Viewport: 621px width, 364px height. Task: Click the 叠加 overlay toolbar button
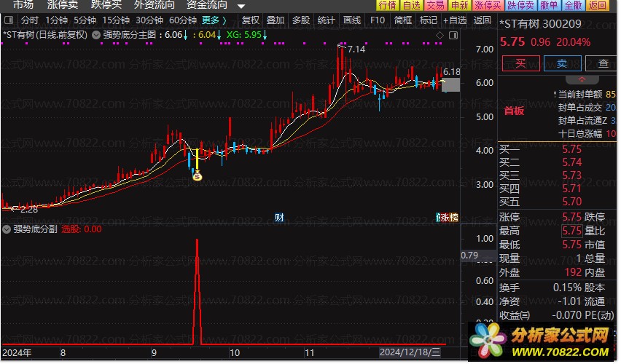click(276, 20)
